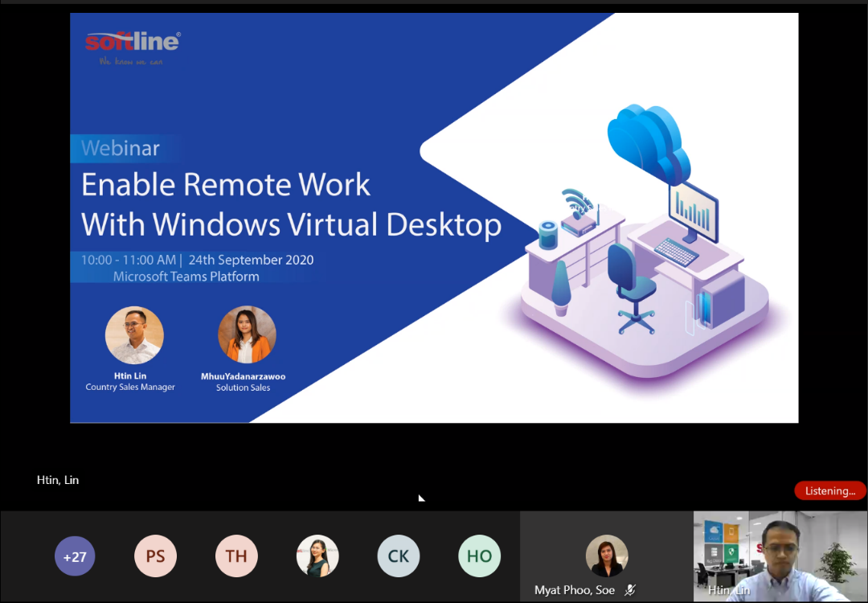Screen dimensions: 868x603
Task: Click muted microphone icon beside Myat Phoo, Soe
Action: tap(630, 590)
